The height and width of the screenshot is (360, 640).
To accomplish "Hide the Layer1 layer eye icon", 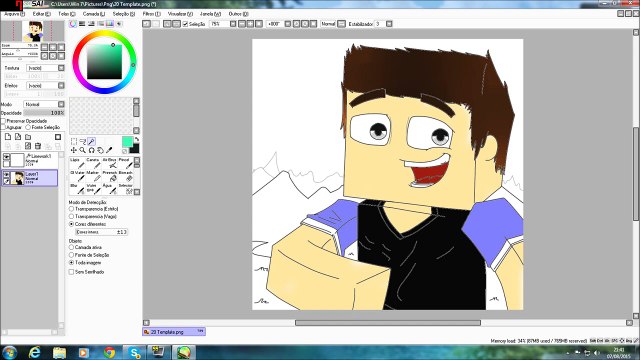I will click(x=7, y=174).
